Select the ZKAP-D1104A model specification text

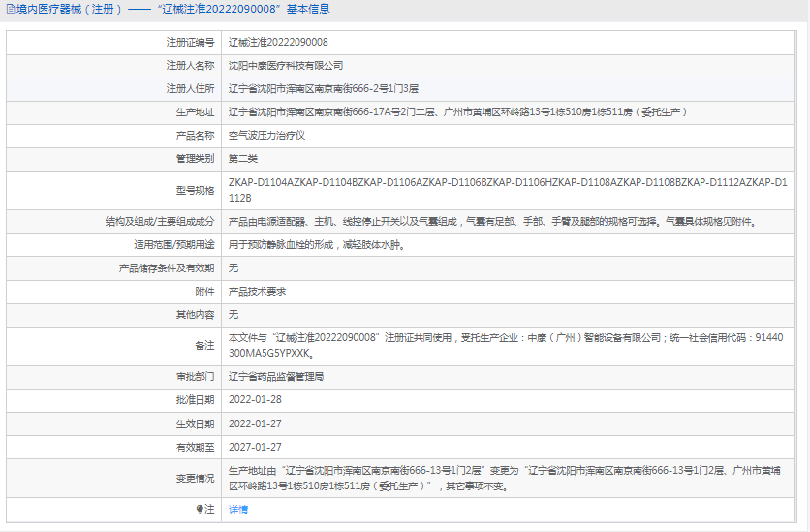coord(508,190)
